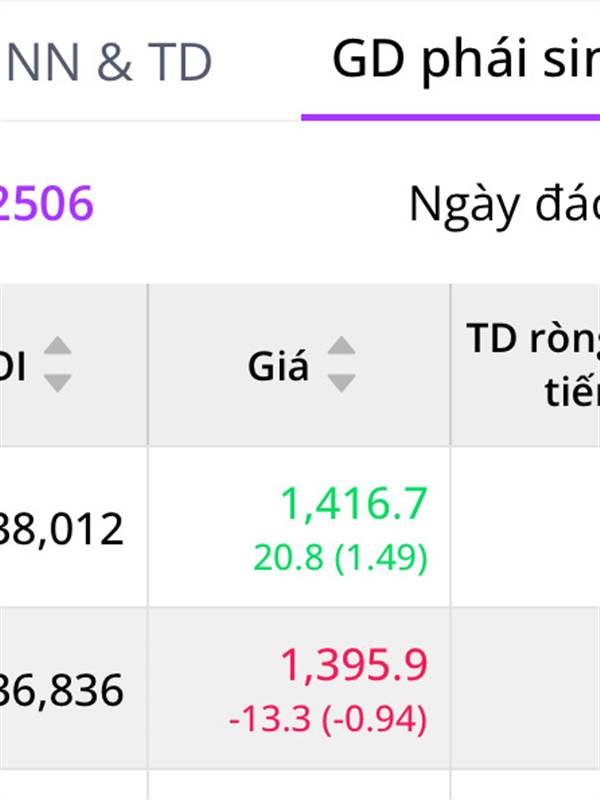Click the green change 20.8 (1.49)

coord(340,557)
